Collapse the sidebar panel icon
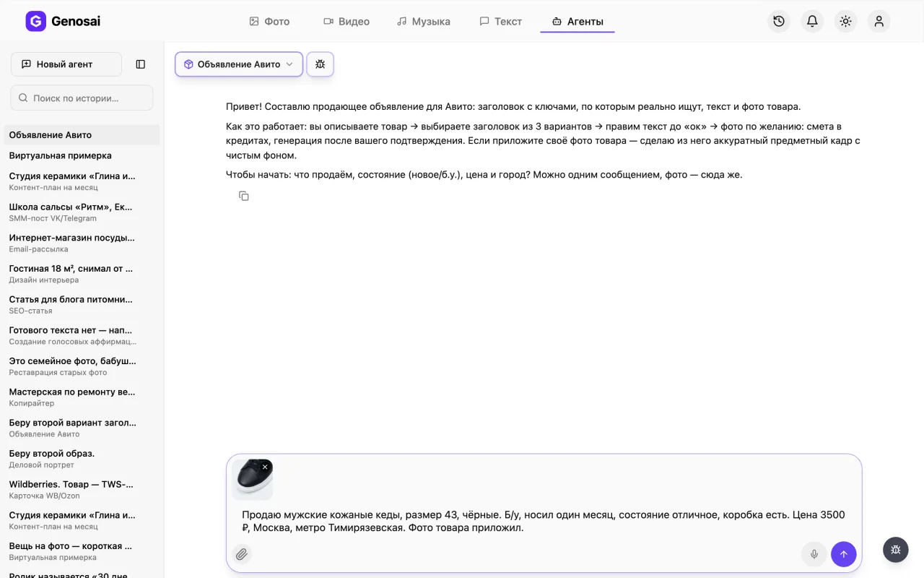The image size is (924, 578). (x=141, y=64)
